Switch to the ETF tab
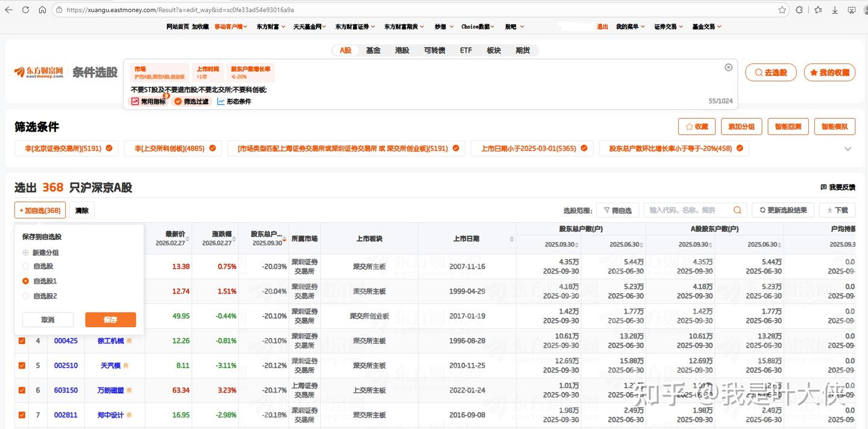Viewport: 868px width, 429px height. [x=466, y=50]
